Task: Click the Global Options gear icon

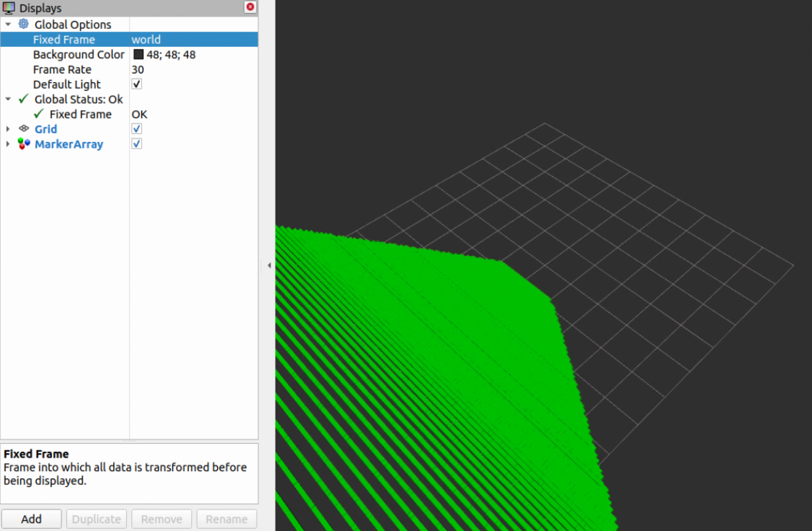Action: click(x=23, y=24)
